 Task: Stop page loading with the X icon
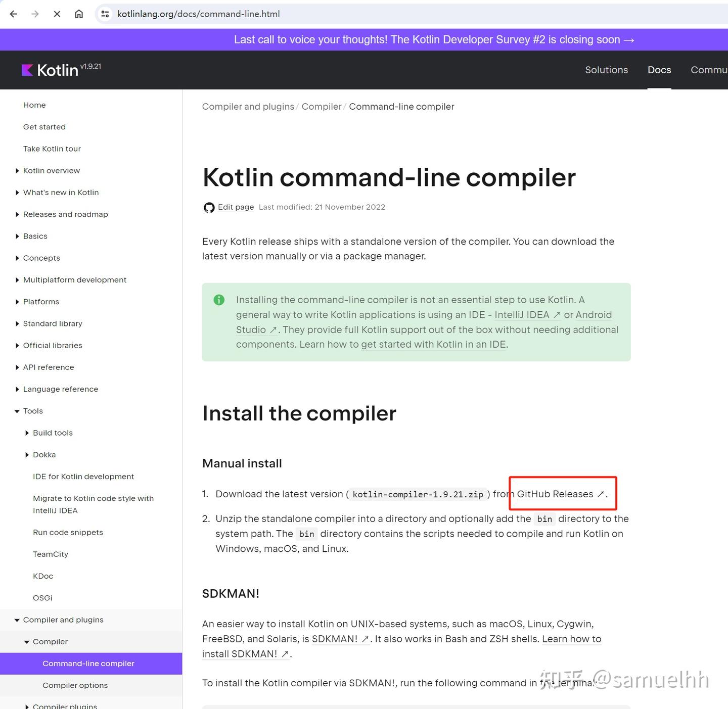click(57, 14)
